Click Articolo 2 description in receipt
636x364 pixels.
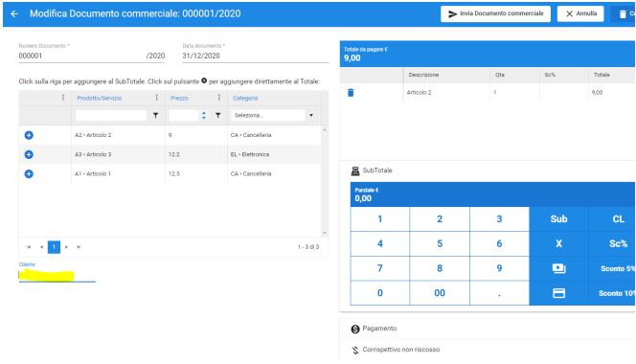[x=419, y=93]
